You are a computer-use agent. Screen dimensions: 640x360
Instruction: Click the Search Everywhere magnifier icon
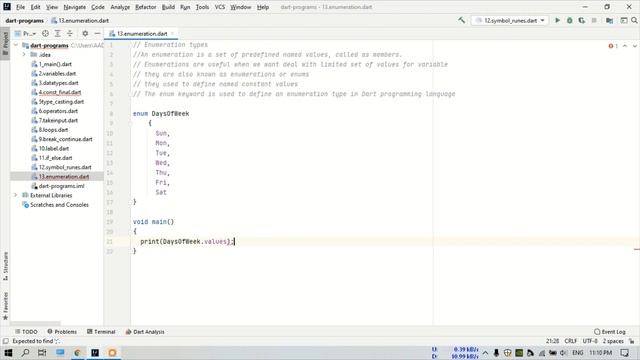coord(634,20)
